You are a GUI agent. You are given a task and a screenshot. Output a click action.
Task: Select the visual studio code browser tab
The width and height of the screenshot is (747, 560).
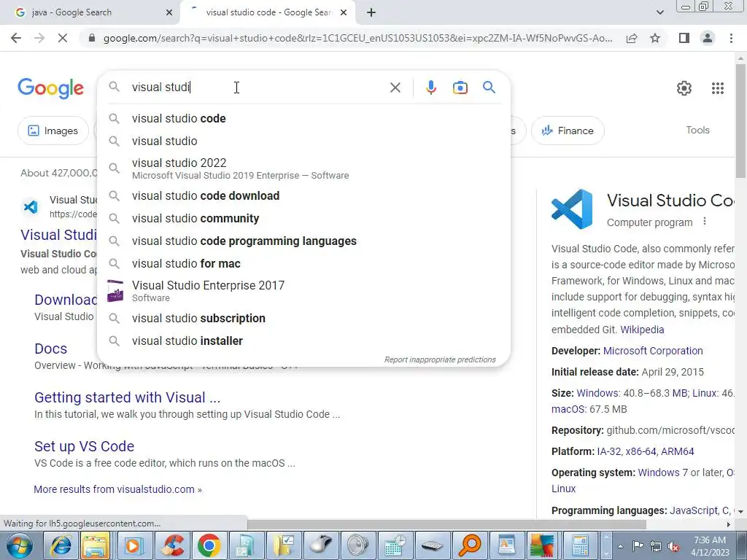click(267, 13)
